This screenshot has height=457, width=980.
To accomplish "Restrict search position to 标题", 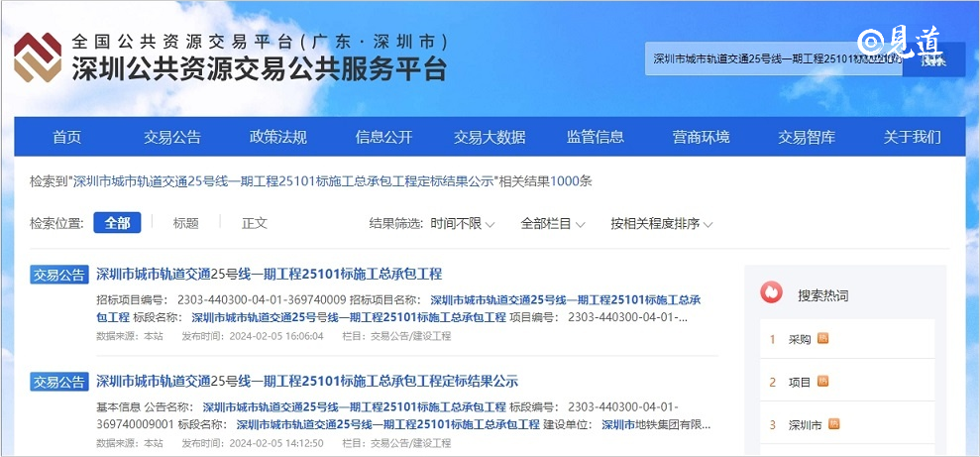I will [185, 223].
